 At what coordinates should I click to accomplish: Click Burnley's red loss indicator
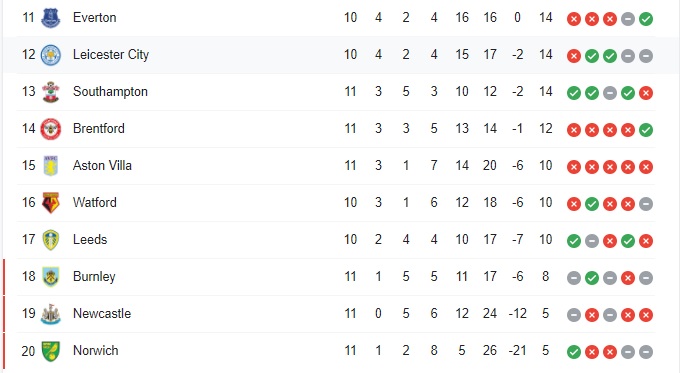click(628, 278)
